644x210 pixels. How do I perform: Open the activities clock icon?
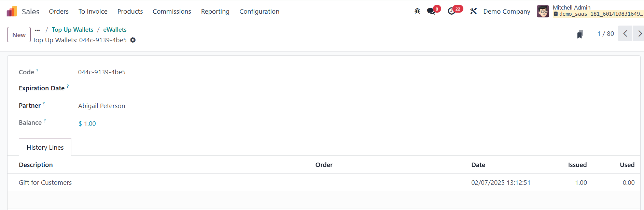click(x=451, y=11)
